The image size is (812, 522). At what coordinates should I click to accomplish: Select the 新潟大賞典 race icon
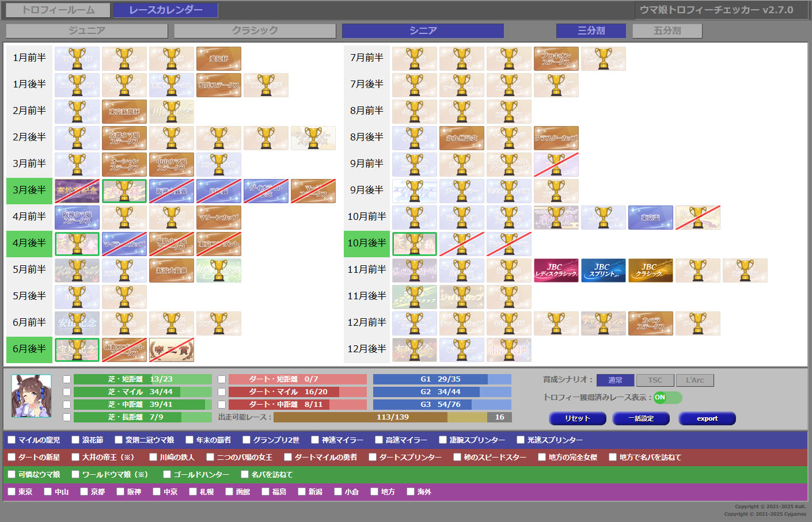pos(172,270)
